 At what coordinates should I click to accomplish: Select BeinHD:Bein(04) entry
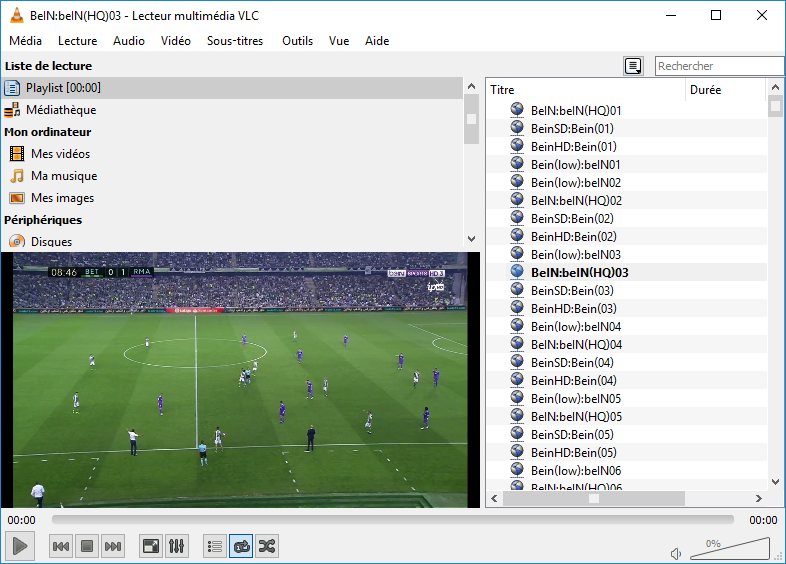pos(627,381)
